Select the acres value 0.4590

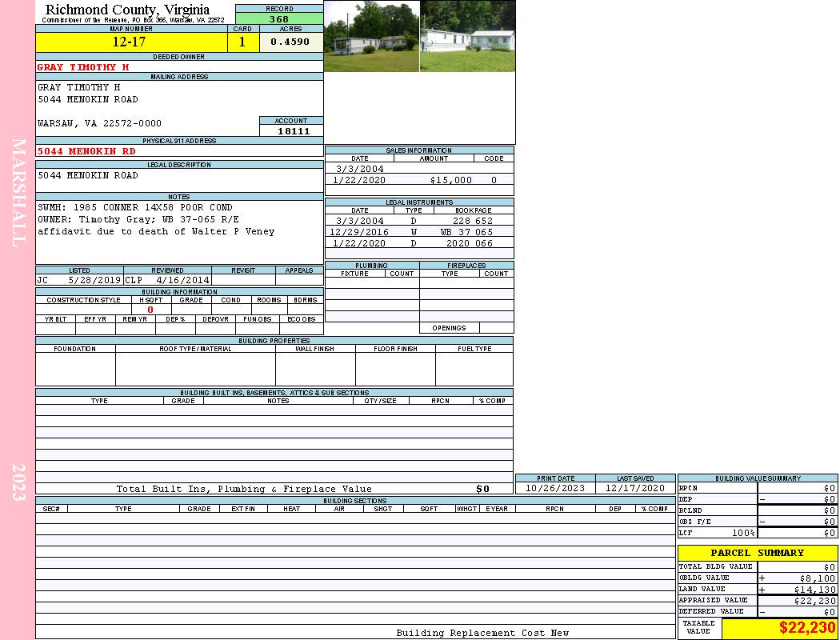[x=290, y=42]
